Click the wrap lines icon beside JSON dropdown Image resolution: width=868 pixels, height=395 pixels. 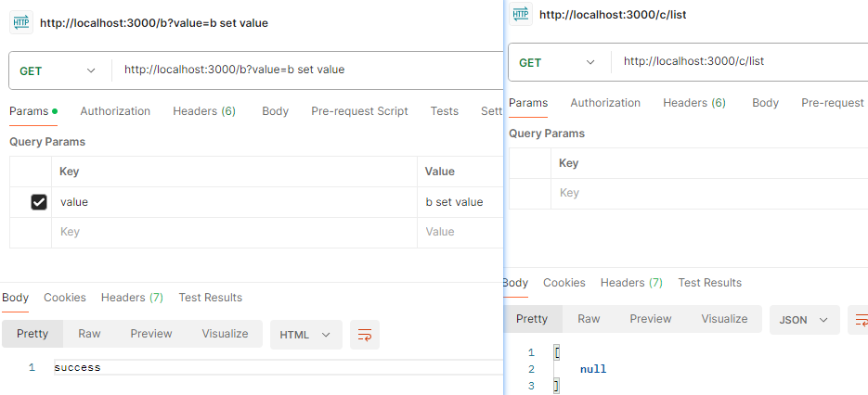pos(859,320)
